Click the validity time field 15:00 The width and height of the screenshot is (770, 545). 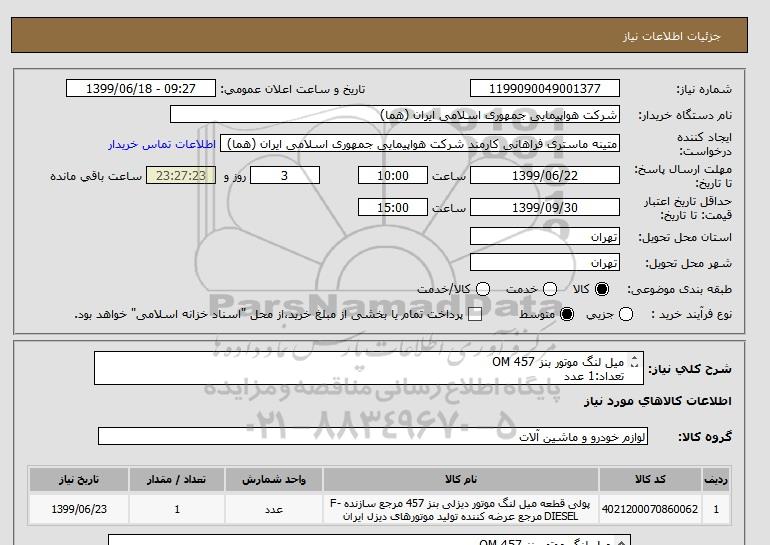(x=393, y=207)
